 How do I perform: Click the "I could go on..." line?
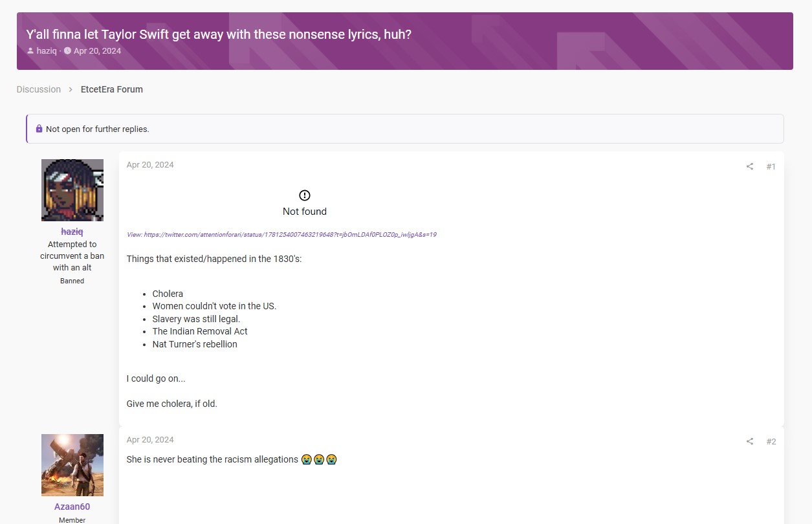(156, 378)
